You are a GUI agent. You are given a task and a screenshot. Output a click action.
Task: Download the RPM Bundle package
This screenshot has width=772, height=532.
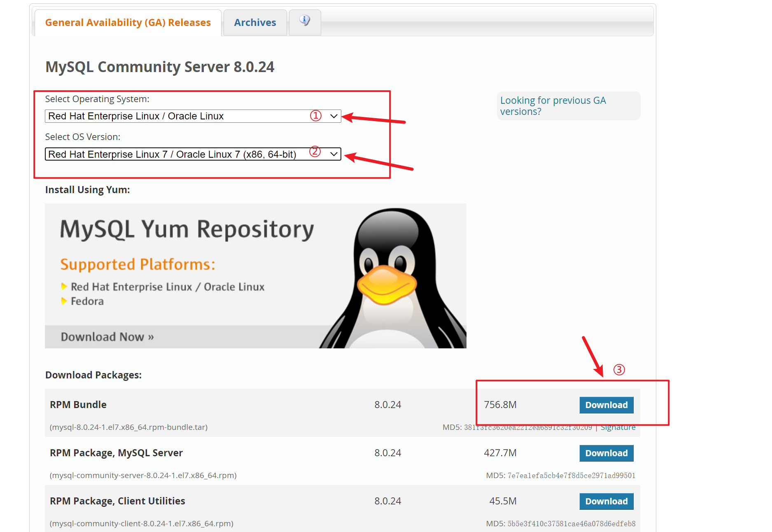[x=606, y=405]
